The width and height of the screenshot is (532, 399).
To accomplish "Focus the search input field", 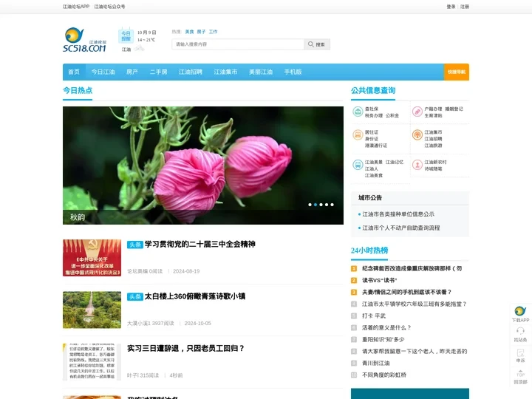I will pos(238,44).
